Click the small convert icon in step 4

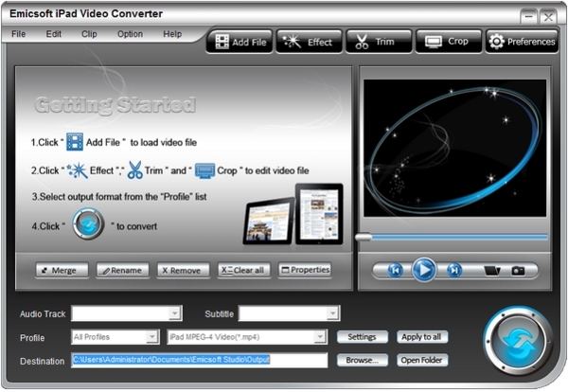[x=88, y=223]
